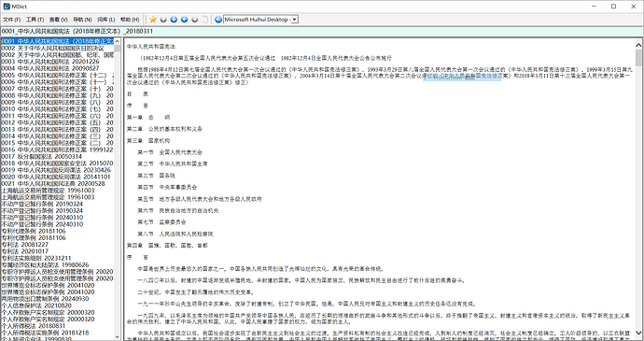Click the entry list scrollbar down arrow
Screen dimensions: 644x341
[118, 337]
